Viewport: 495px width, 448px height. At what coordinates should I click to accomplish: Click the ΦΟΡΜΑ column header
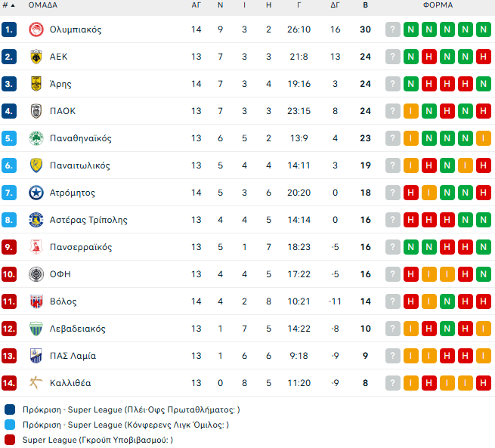pyautogui.click(x=438, y=5)
